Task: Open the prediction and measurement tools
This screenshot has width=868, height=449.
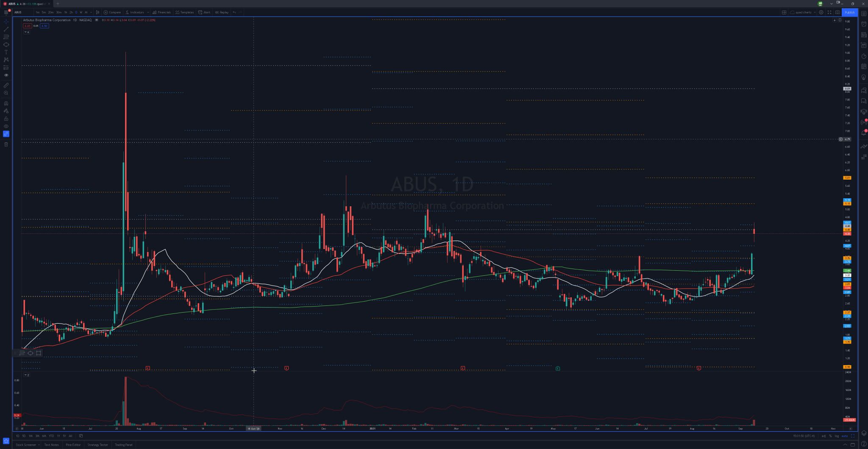Action: (x=6, y=67)
